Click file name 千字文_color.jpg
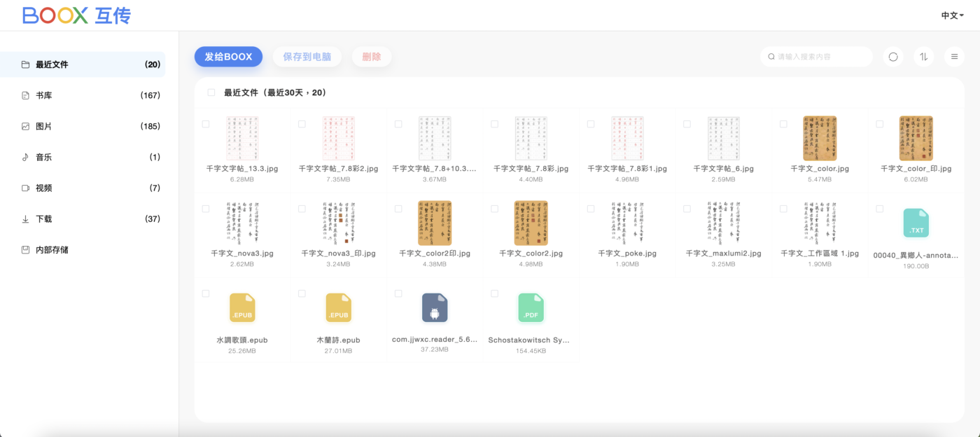 pos(820,169)
